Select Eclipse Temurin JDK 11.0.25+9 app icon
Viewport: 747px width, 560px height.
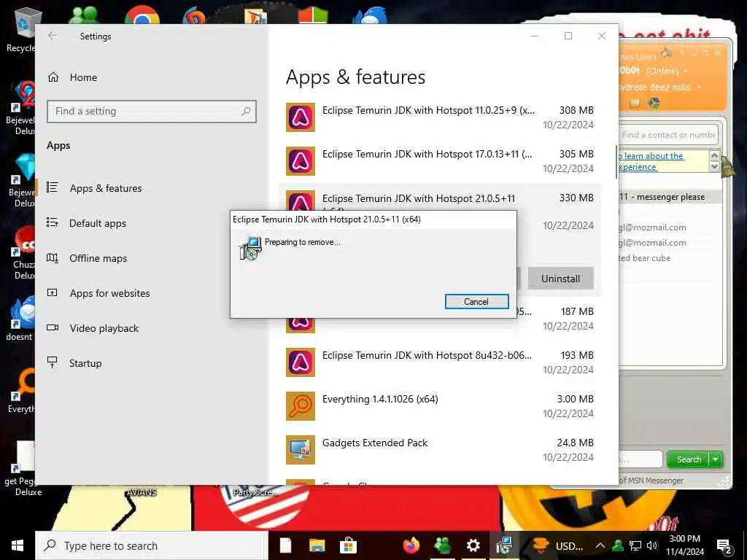click(x=300, y=117)
